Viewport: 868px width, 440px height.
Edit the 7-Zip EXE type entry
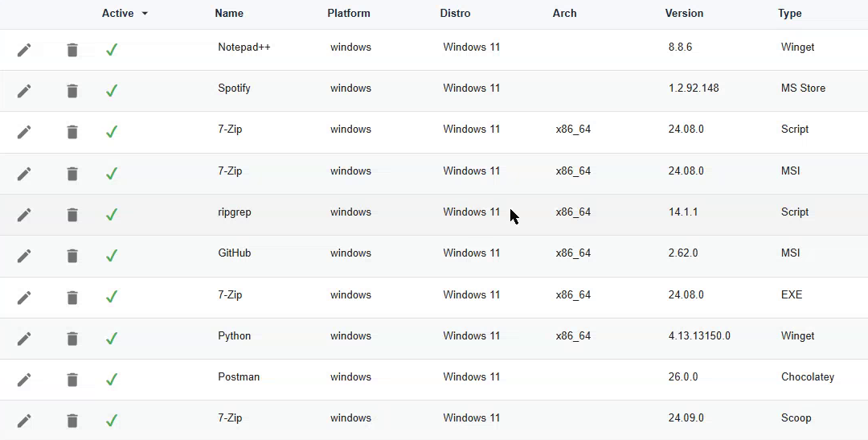pos(24,298)
